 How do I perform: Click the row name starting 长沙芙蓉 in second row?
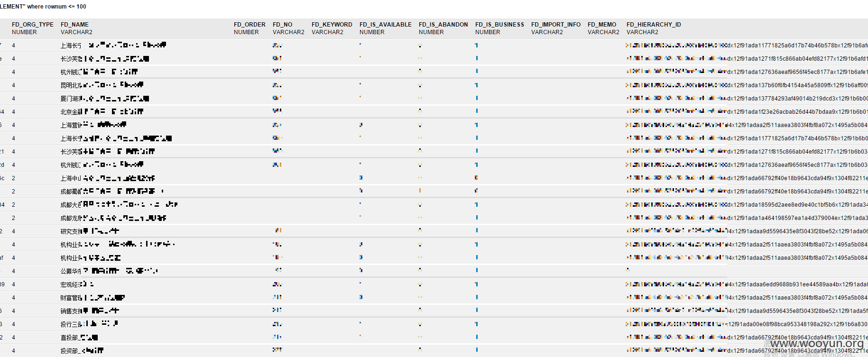click(x=105, y=59)
